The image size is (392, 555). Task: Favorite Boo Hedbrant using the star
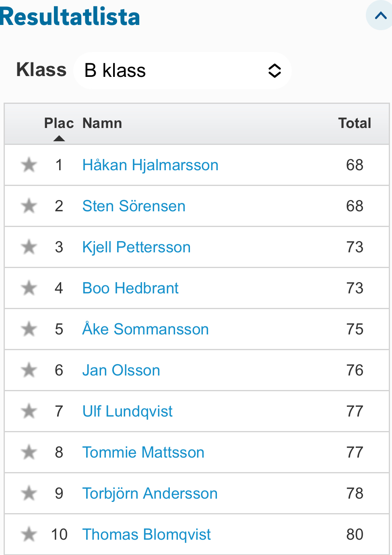click(x=29, y=288)
